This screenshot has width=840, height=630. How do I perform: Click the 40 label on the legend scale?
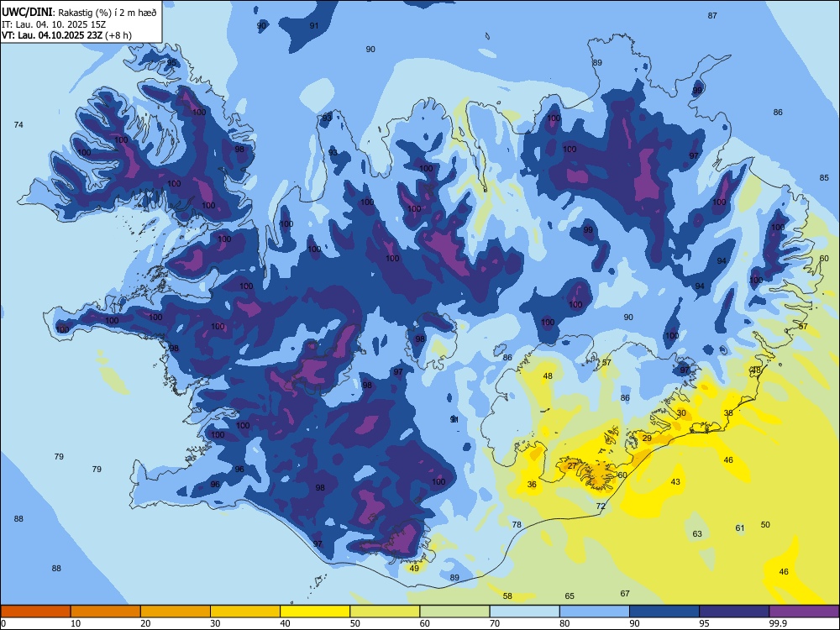click(x=285, y=623)
